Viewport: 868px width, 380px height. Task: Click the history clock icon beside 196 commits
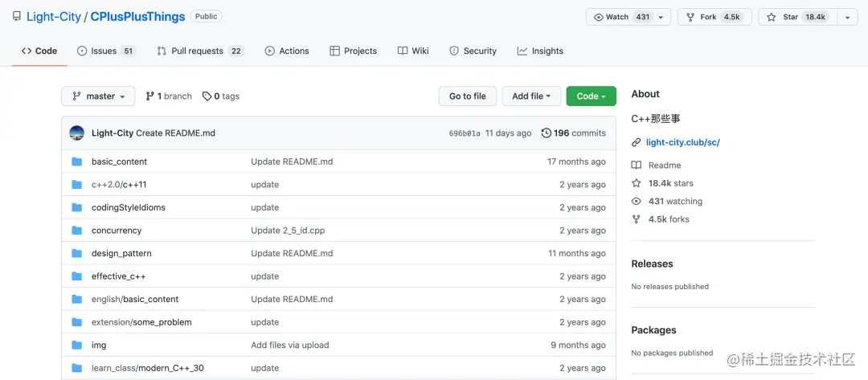547,133
